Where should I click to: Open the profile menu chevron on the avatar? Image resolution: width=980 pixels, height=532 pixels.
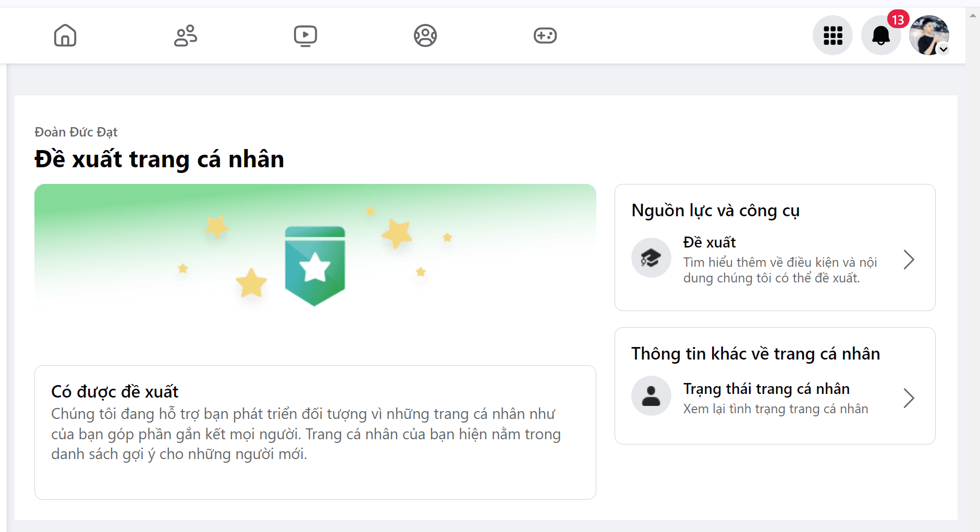pyautogui.click(x=944, y=50)
